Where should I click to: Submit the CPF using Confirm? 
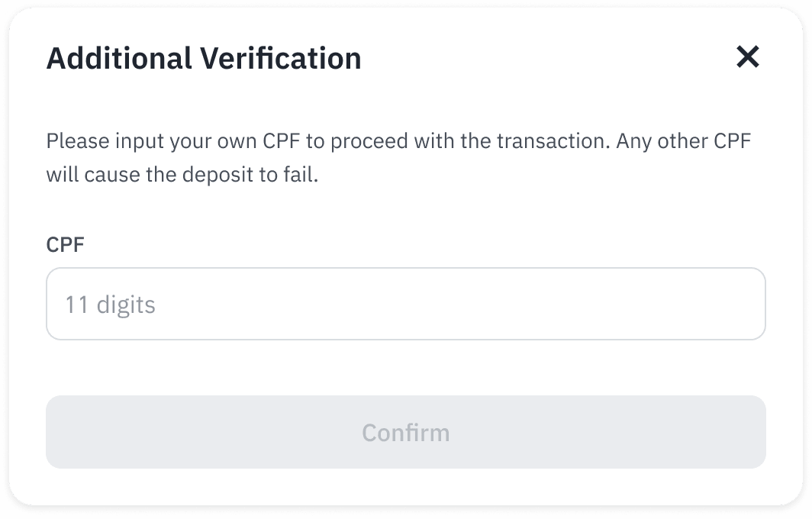point(405,432)
